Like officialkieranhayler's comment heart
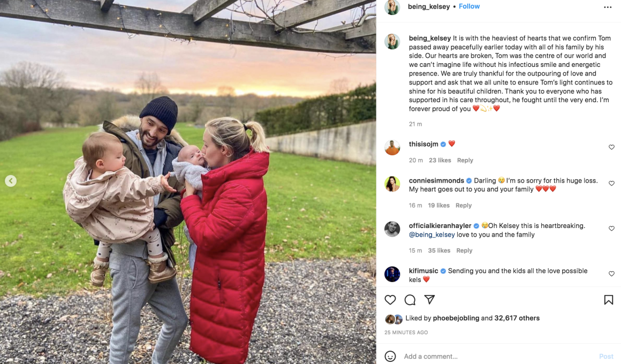The height and width of the screenshot is (364, 621). point(611,229)
